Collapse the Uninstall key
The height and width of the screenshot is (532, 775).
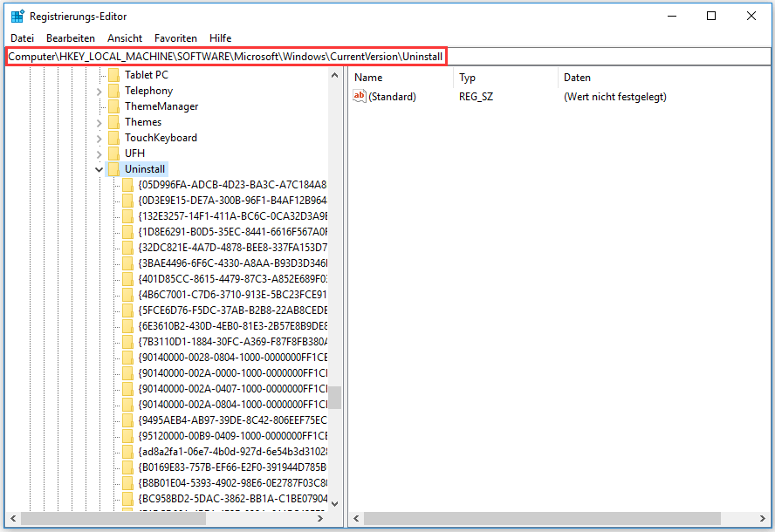(x=99, y=170)
